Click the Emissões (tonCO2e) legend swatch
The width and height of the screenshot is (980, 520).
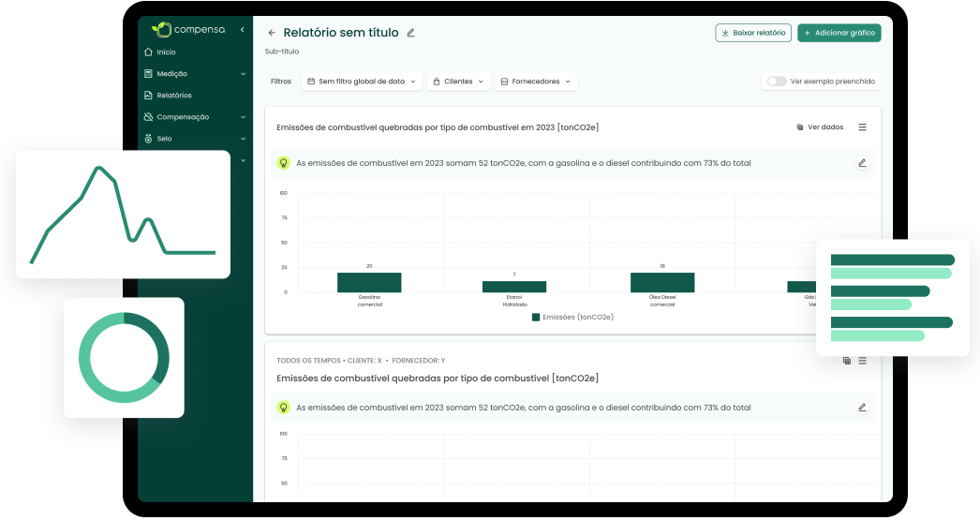tap(536, 318)
